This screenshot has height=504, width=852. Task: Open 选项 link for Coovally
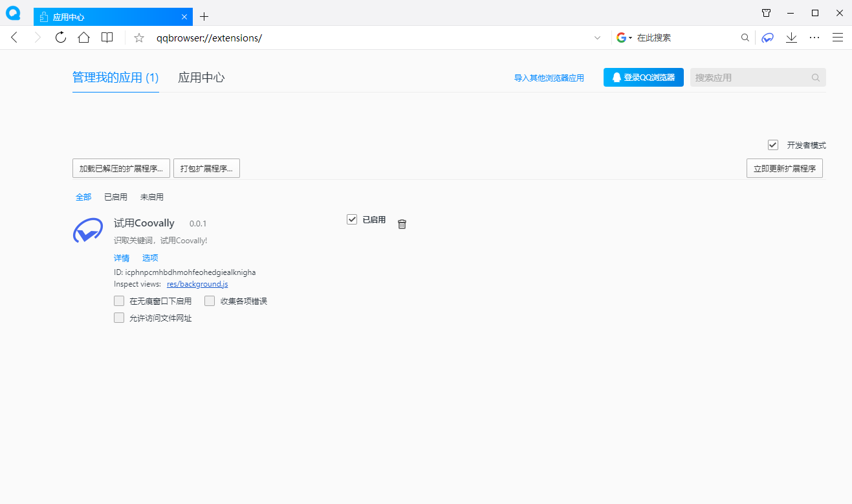click(x=150, y=257)
